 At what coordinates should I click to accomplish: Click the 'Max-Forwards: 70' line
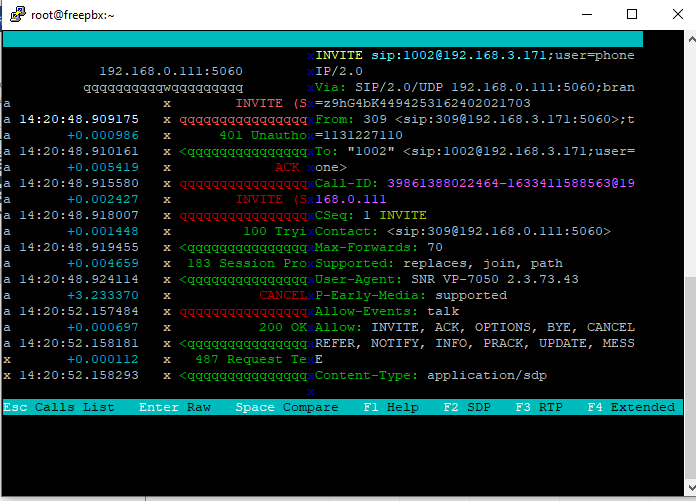pyautogui.click(x=379, y=247)
